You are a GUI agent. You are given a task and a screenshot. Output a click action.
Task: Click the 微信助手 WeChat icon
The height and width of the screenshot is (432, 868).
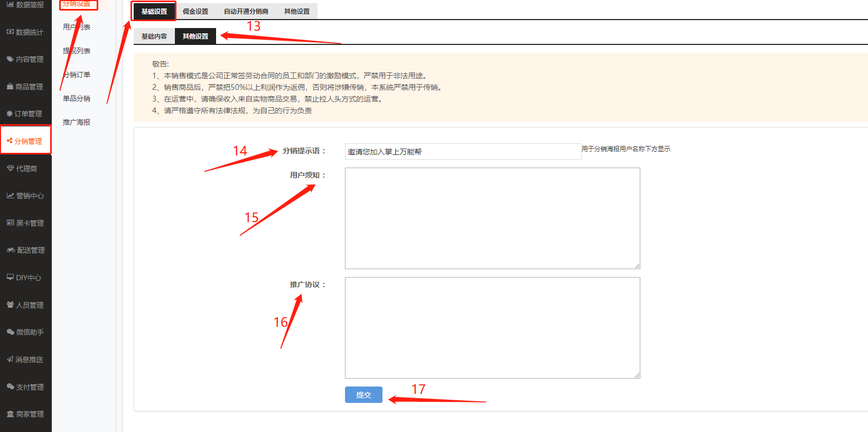click(10, 332)
